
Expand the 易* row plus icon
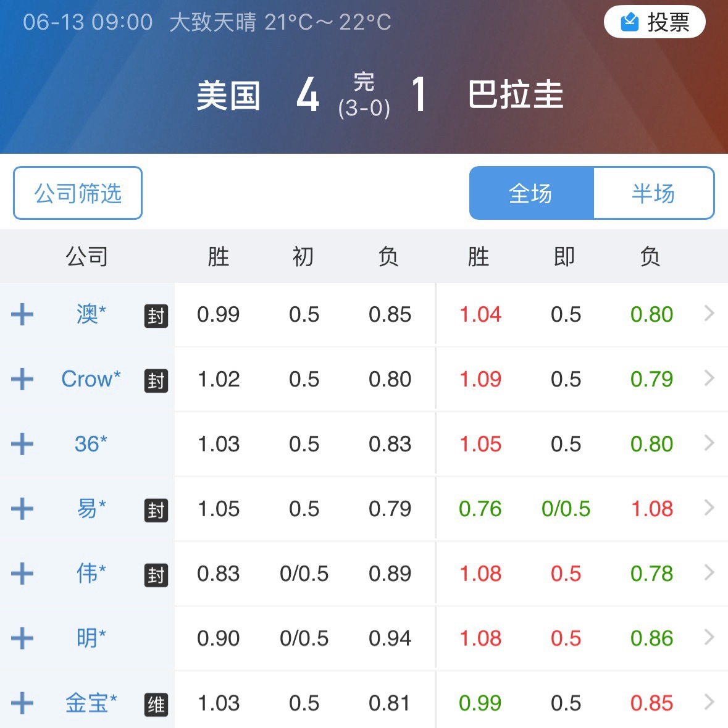coord(22,508)
